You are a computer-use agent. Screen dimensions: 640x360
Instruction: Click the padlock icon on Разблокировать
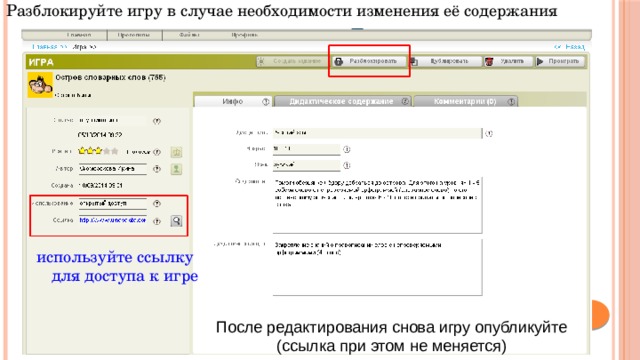click(338, 62)
